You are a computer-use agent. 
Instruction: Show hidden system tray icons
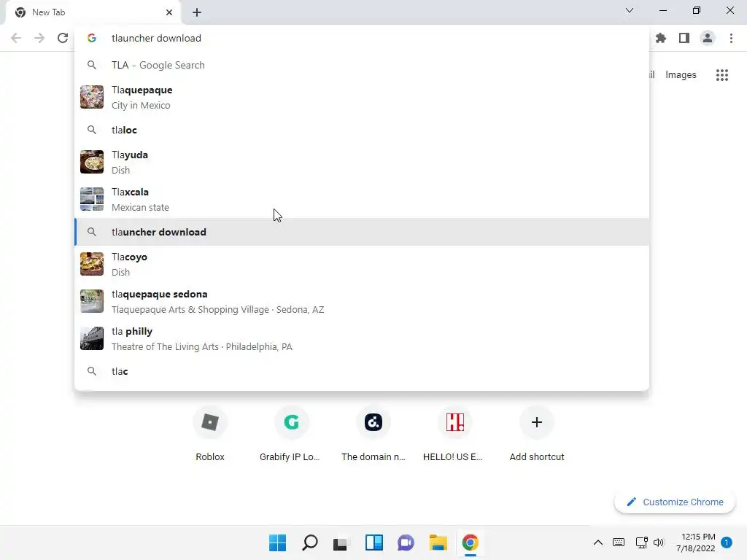click(598, 542)
